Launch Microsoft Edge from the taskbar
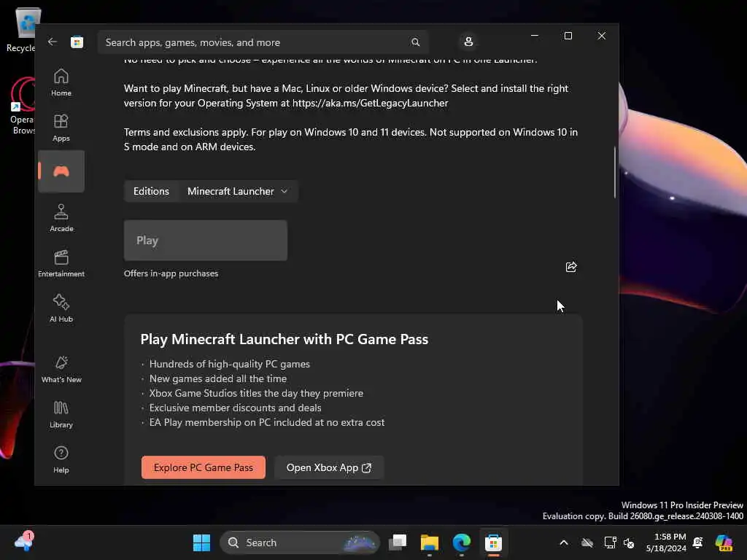The width and height of the screenshot is (747, 560). pos(462,542)
